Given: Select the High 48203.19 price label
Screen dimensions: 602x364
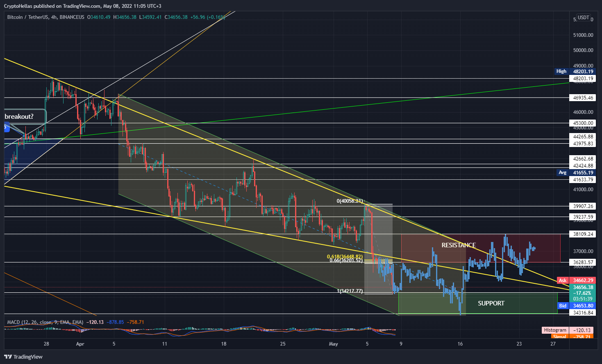Looking at the screenshot, I should point(575,71).
